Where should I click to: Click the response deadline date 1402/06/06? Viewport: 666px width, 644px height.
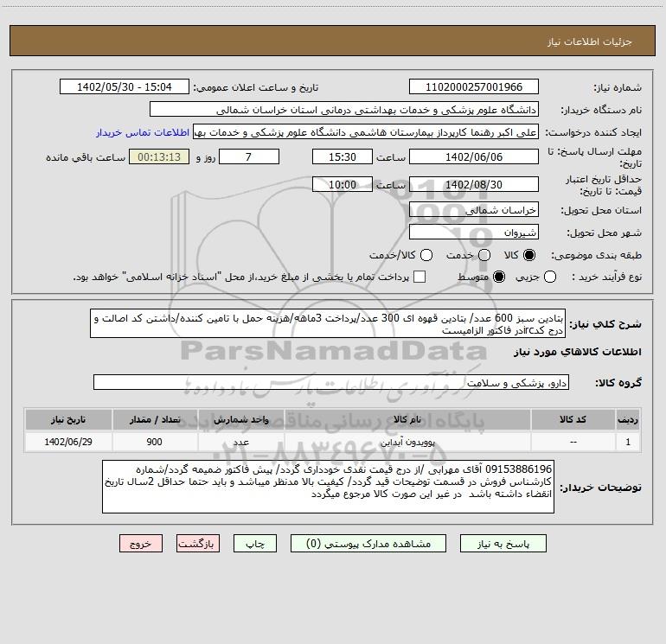click(474, 157)
